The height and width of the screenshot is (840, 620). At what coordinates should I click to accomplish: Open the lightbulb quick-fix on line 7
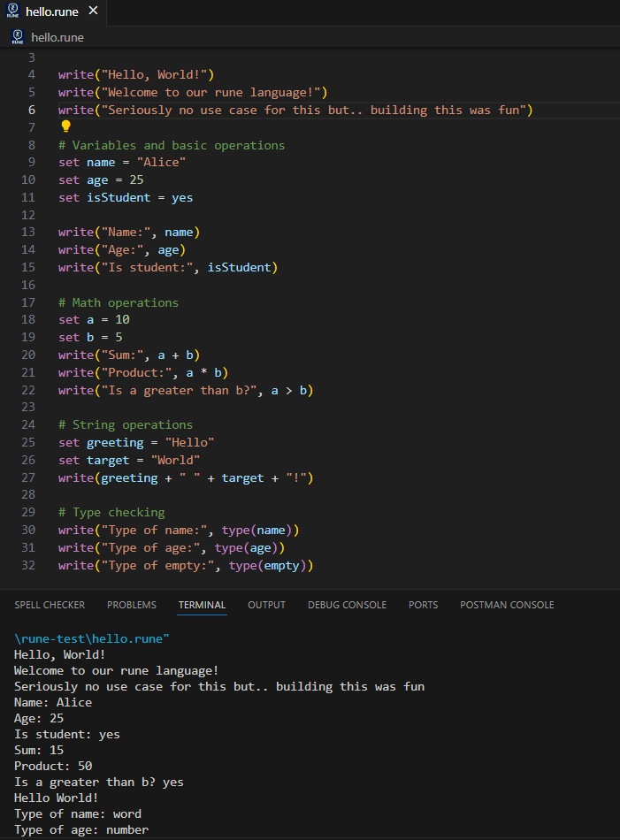pyautogui.click(x=65, y=126)
